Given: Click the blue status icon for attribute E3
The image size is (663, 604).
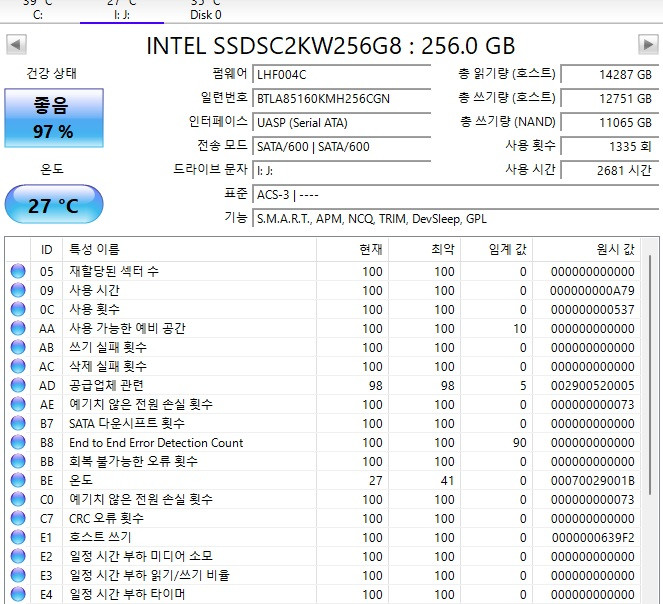Looking at the screenshot, I should pyautogui.click(x=18, y=575).
